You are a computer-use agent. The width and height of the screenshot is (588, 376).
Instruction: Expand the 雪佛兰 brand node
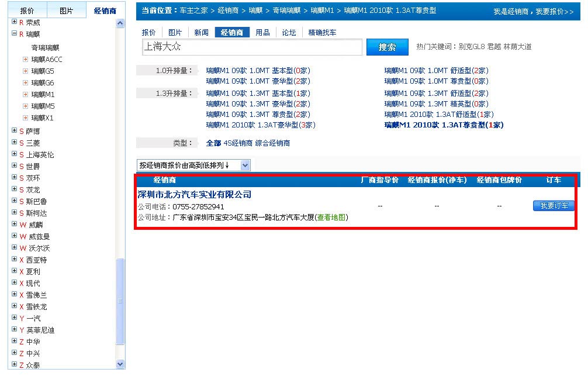pyautogui.click(x=14, y=294)
